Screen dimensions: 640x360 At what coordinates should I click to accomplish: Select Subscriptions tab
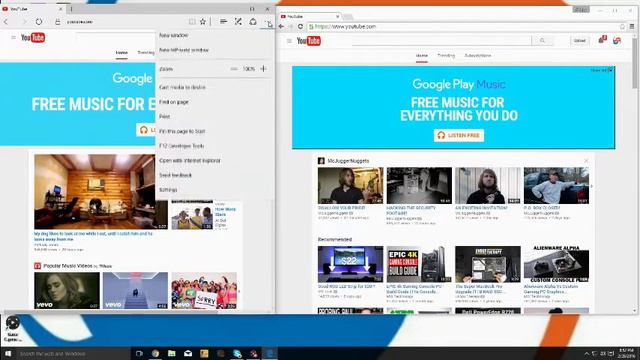(478, 56)
